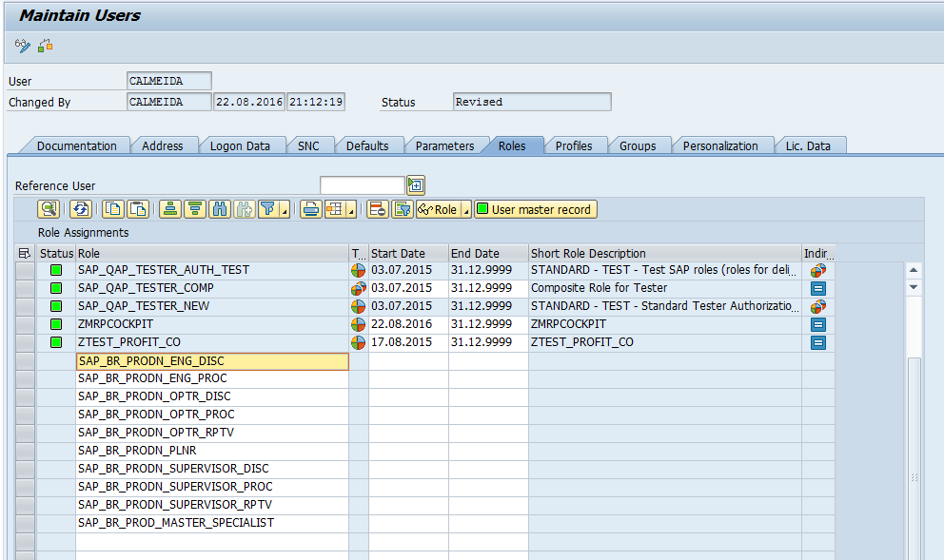Screen dimensions: 944x560
Task: Click the green status indicator of ZMRPCOCKPIT
Action: pos(56,324)
